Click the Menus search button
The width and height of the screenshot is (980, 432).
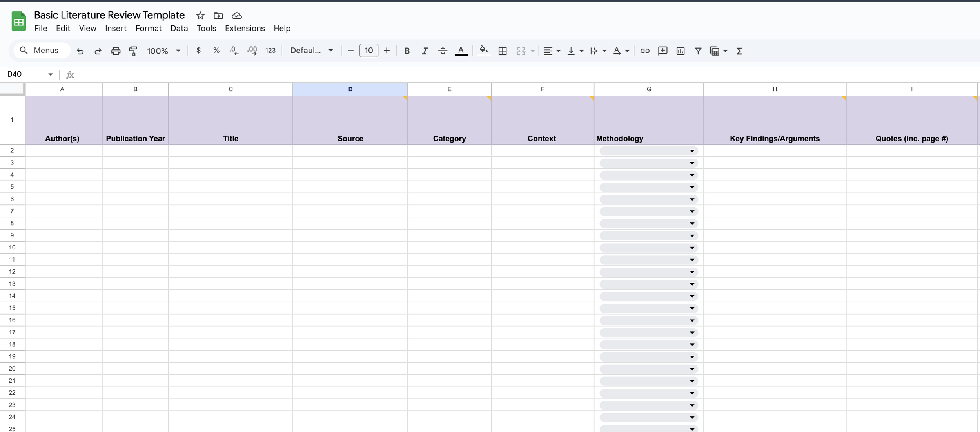[40, 51]
